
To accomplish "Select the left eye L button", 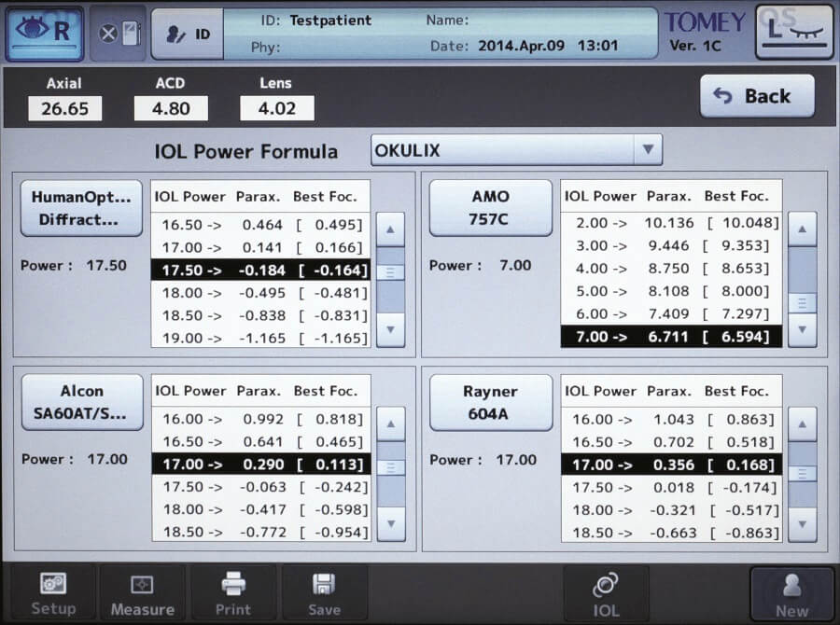I will 794,32.
